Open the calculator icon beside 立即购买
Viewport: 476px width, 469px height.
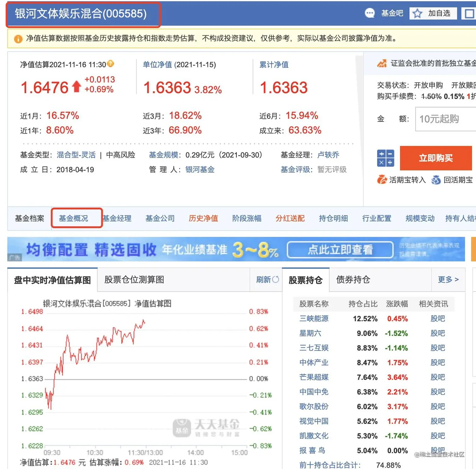pos(386,158)
